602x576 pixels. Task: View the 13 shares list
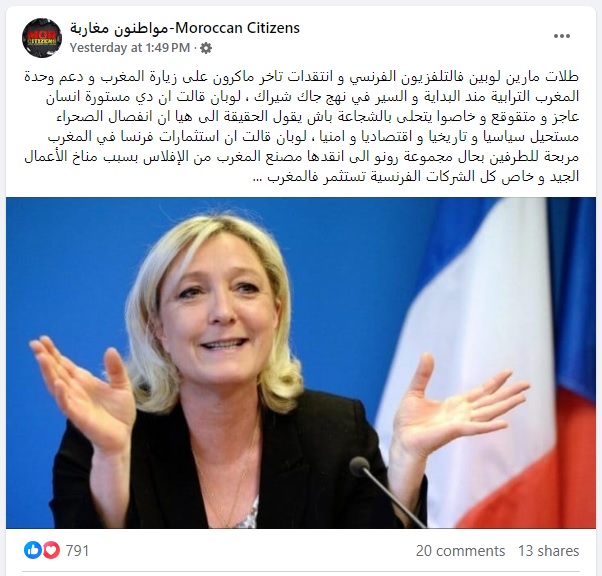[x=548, y=551]
